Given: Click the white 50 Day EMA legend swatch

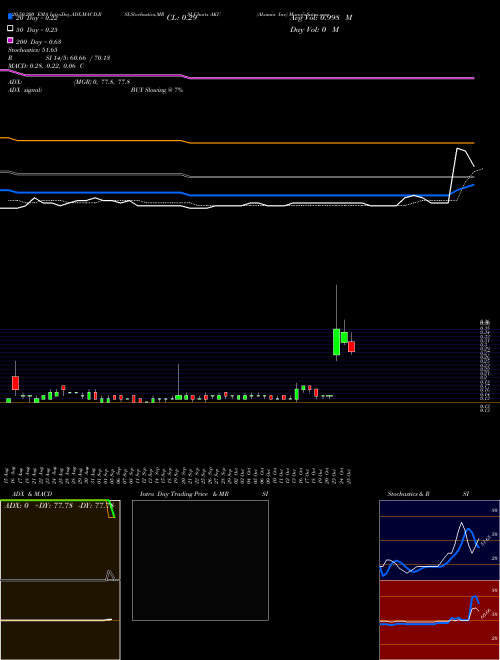Looking at the screenshot, I should click(x=10, y=28).
